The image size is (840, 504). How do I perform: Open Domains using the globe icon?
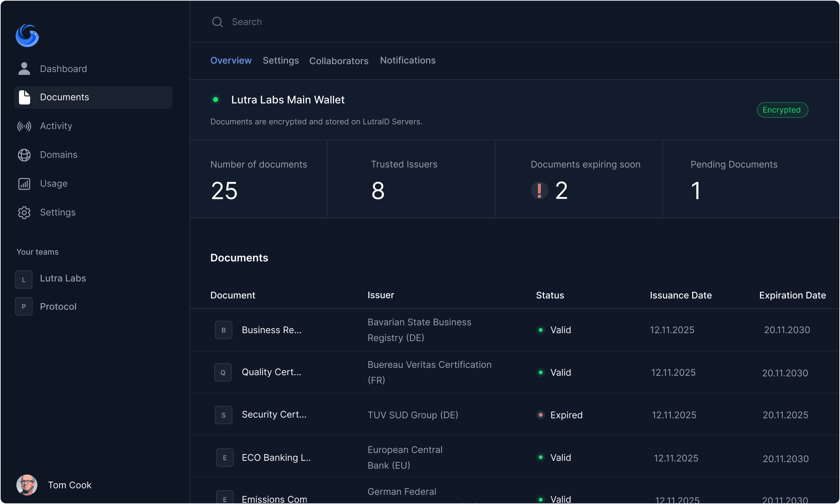tap(24, 155)
